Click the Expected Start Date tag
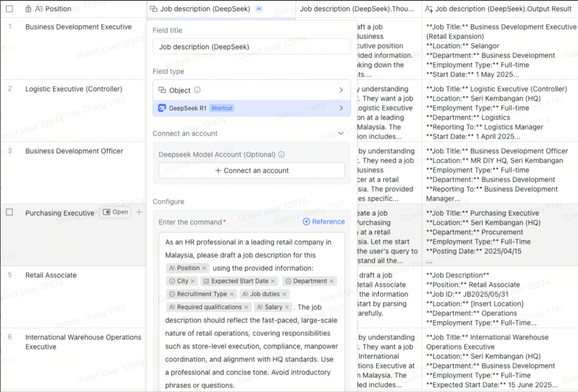 pos(239,281)
